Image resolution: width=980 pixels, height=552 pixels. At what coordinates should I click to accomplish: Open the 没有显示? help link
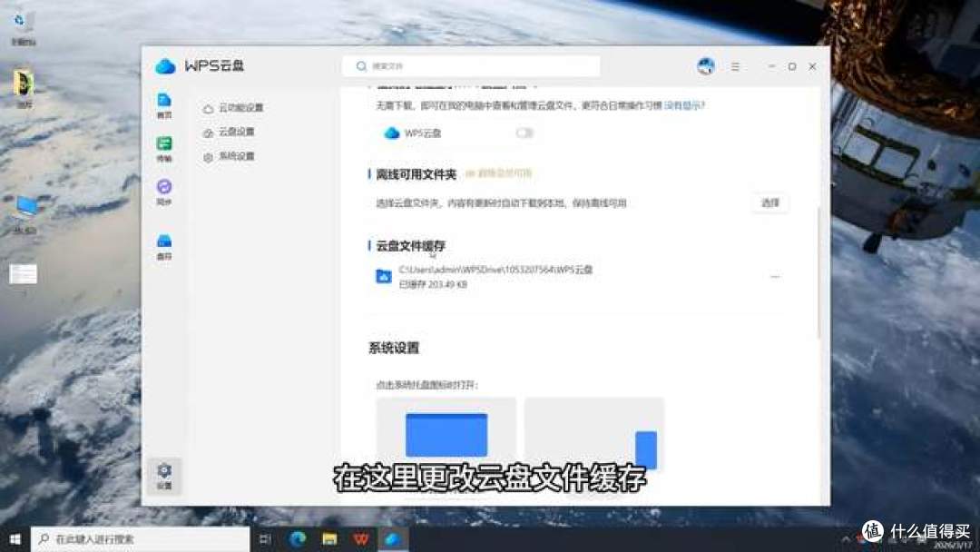684,105
